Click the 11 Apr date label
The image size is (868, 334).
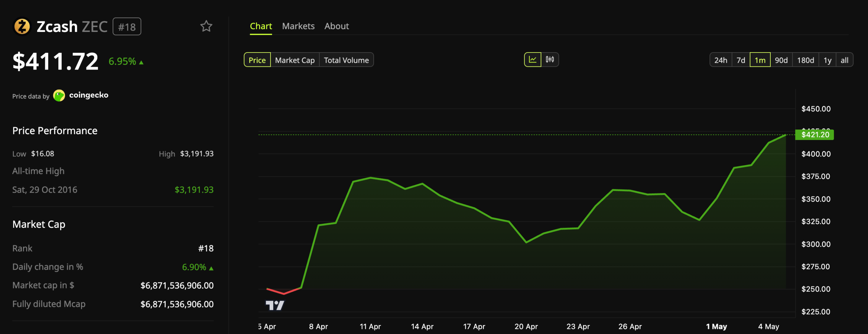pyautogui.click(x=370, y=327)
